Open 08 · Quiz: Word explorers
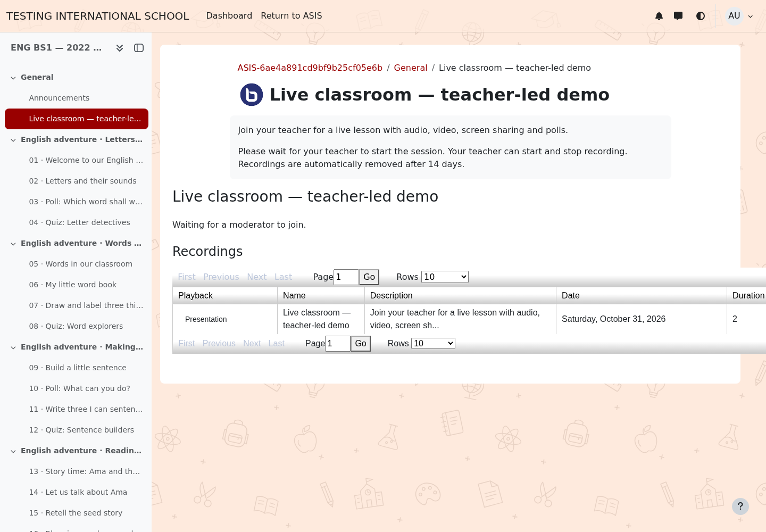The width and height of the screenshot is (766, 532). pyautogui.click(x=77, y=326)
